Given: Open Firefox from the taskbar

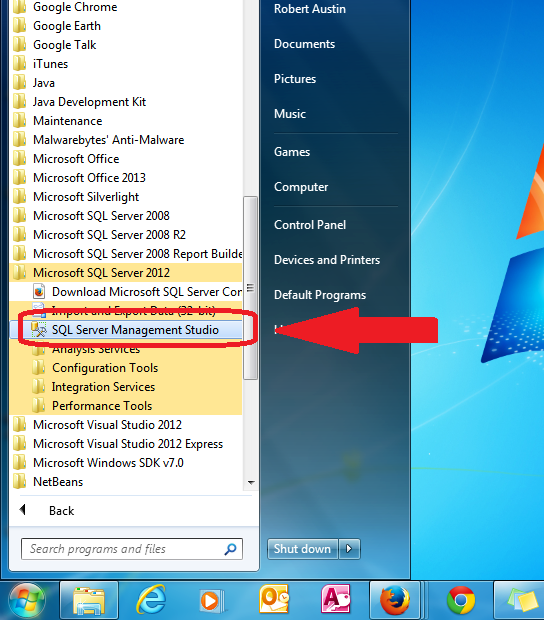Looking at the screenshot, I should point(395,601).
